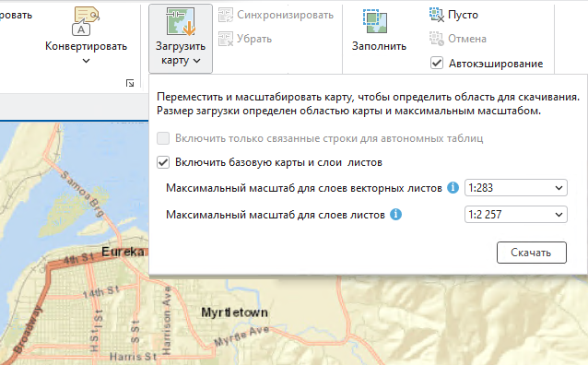
Task: Click the Harrison Ave label on the map
Action: point(166,320)
